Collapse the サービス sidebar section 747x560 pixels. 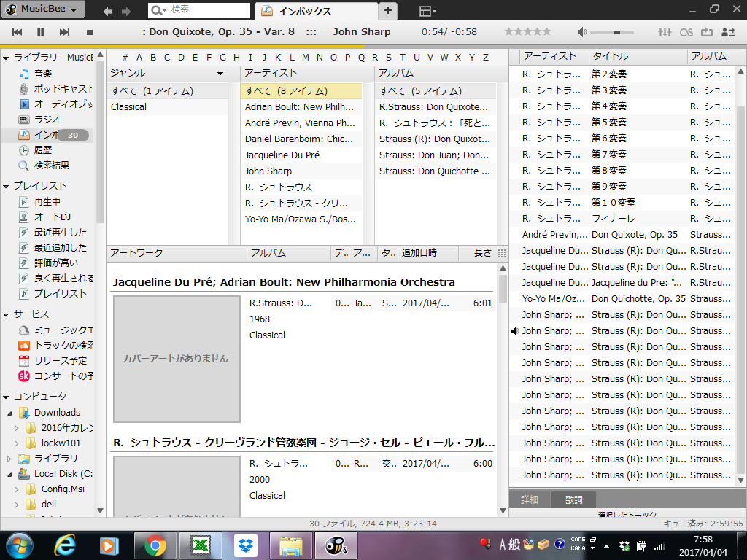[x=6, y=315]
